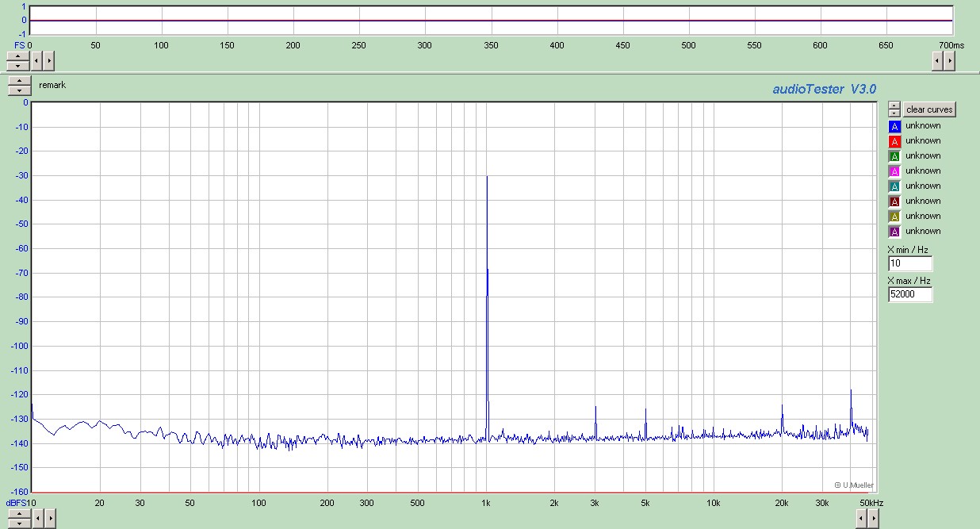Click the remark label
This screenshot has height=529, width=980.
[52, 85]
